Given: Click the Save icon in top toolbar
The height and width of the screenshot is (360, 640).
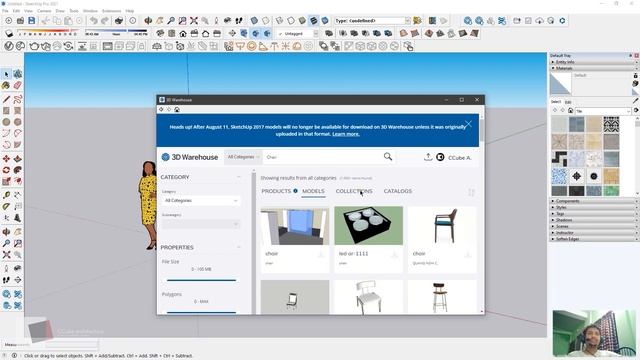Looking at the screenshot, I should pyautogui.click(x=31, y=20).
